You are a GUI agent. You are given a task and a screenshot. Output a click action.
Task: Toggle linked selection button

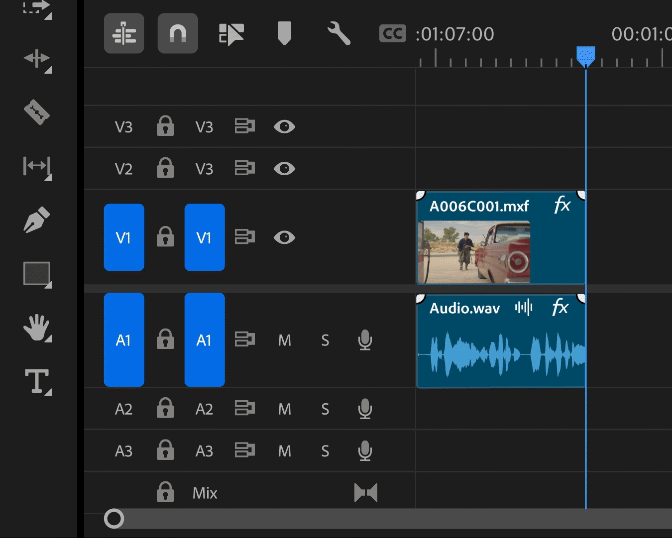click(231, 34)
